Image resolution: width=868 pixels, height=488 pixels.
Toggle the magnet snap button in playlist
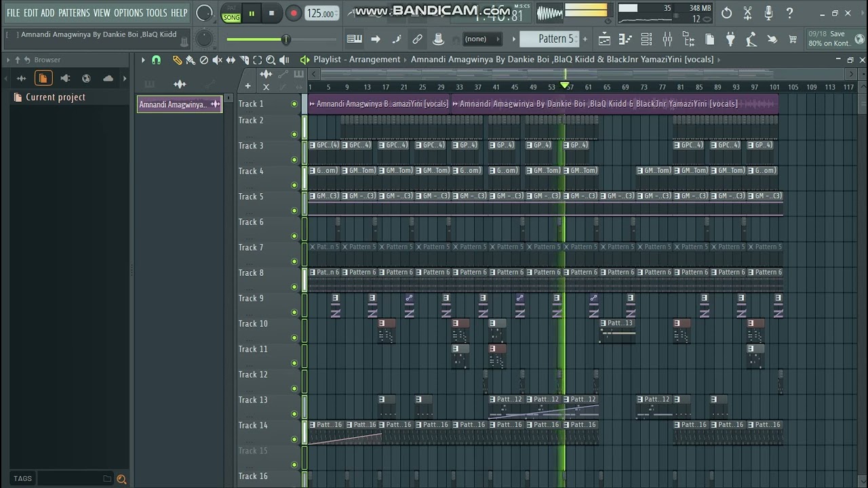(x=157, y=60)
